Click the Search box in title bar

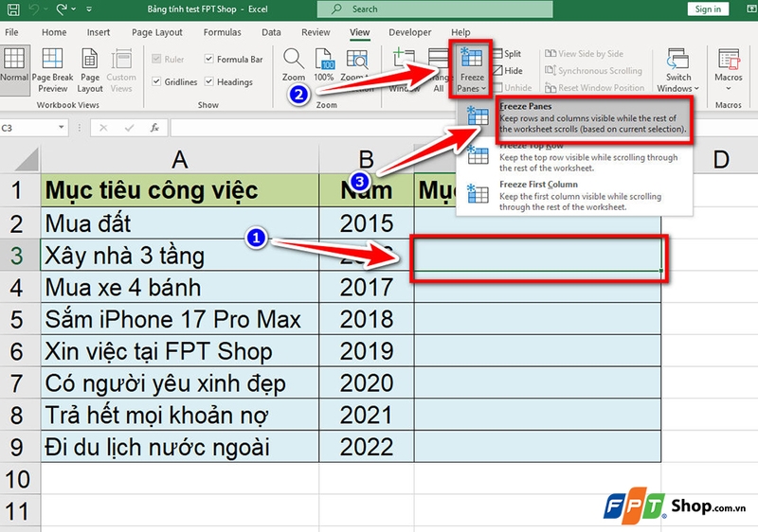coord(435,9)
